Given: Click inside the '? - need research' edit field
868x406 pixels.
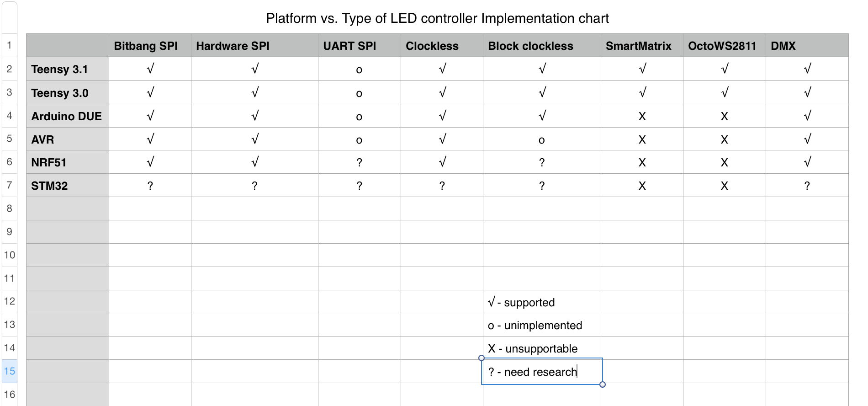Looking at the screenshot, I should 542,372.
